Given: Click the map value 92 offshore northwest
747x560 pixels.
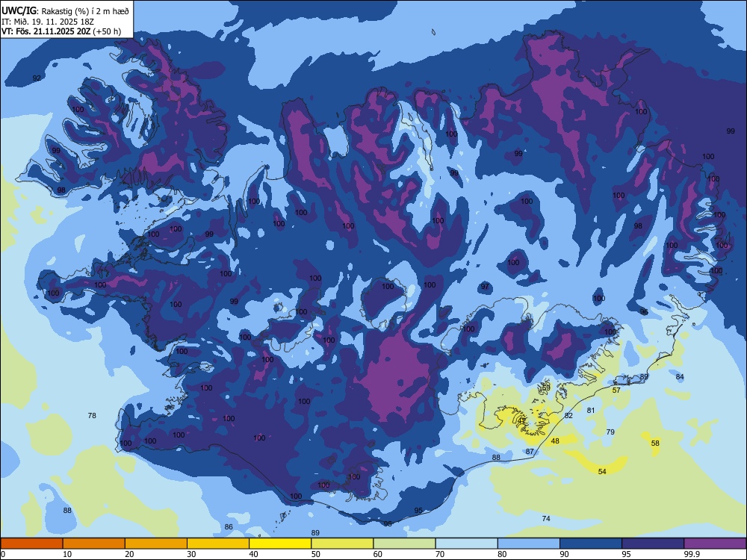Looking at the screenshot, I should tap(37, 78).
